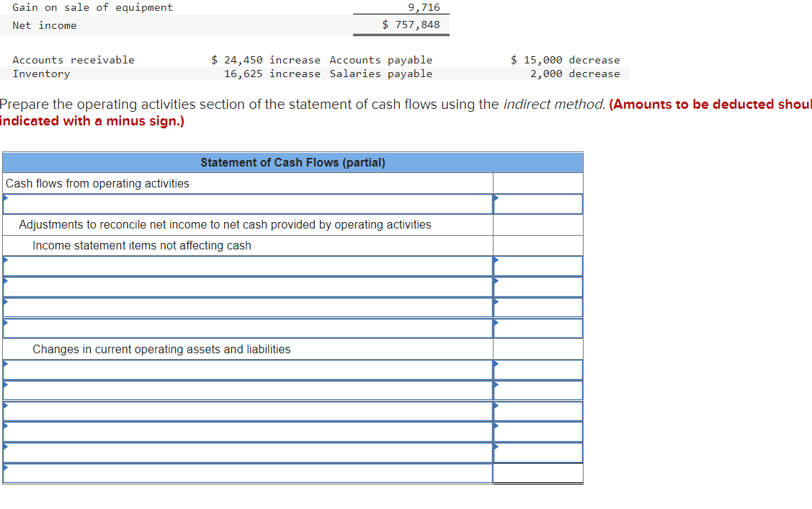Open first label dropdown under Changes in current operating assets

click(x=248, y=370)
